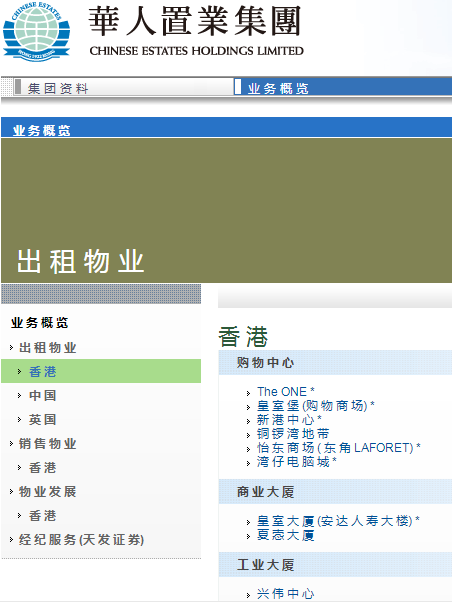Select highlighted 香港 under 出租物业
Image resolution: width=452 pixels, height=603 pixels.
[43, 371]
